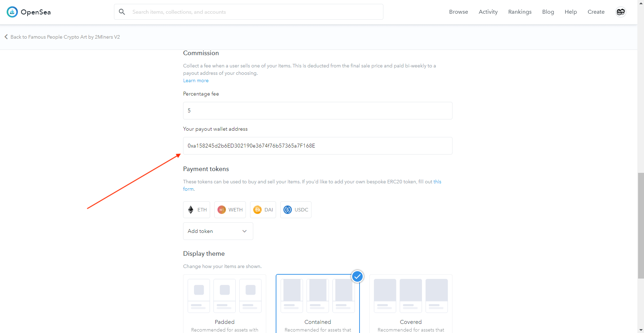Click the search magnifier icon

point(122,12)
